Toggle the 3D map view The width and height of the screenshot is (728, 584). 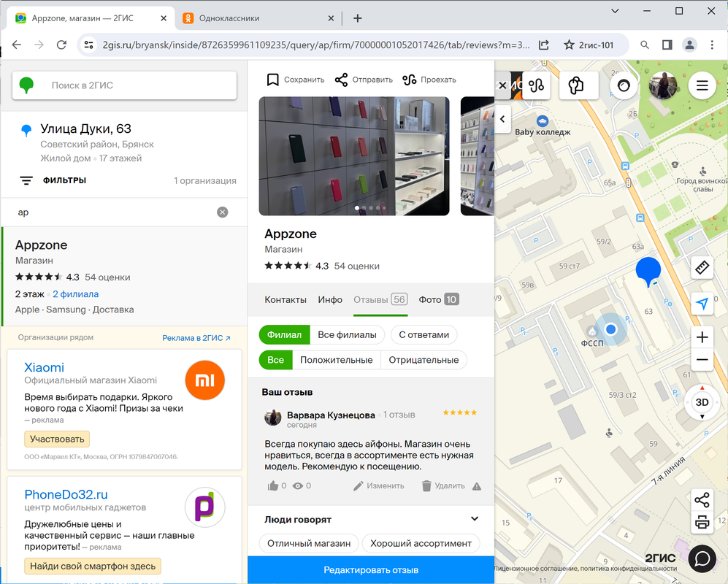702,402
